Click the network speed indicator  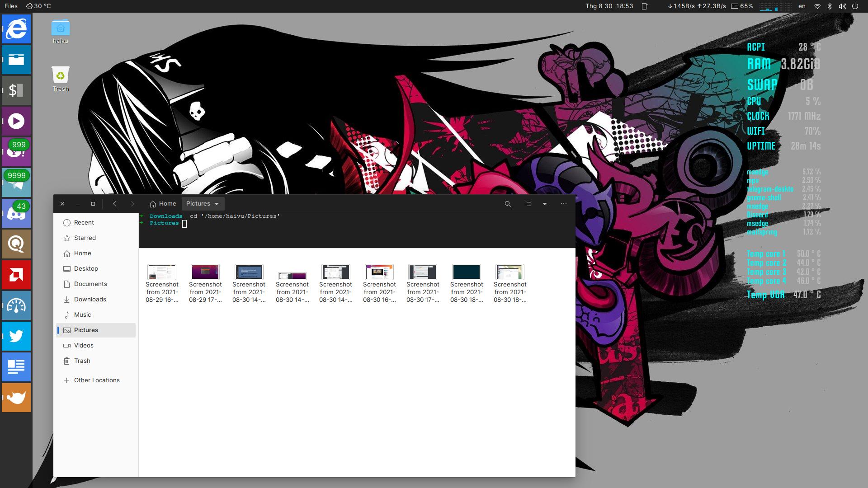coord(696,6)
